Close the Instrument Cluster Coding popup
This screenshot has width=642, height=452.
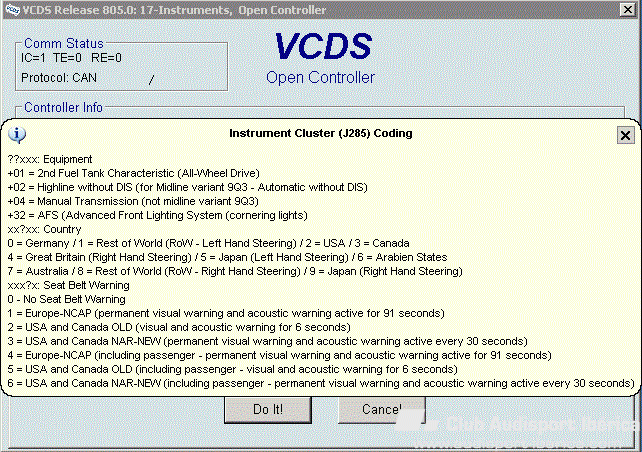625,135
